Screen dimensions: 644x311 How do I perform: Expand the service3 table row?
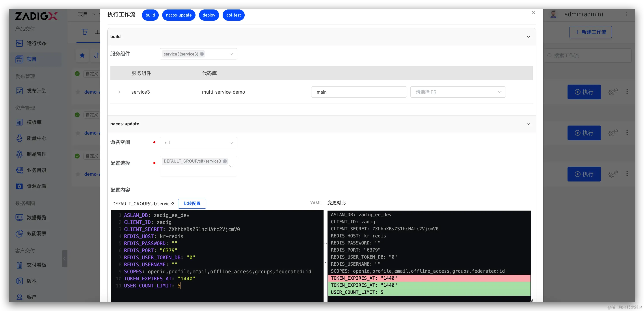point(119,92)
